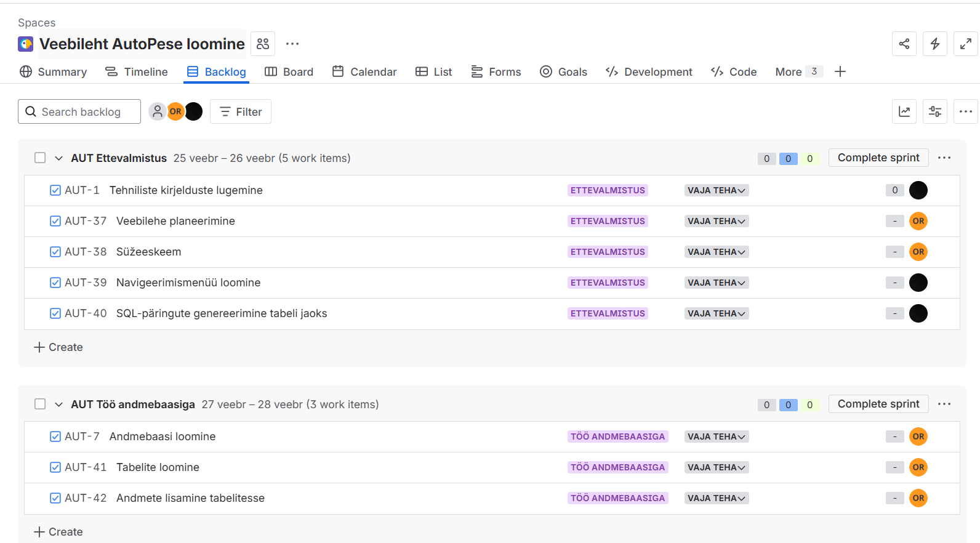Open the Filter button
This screenshot has height=543, width=980.
[241, 112]
